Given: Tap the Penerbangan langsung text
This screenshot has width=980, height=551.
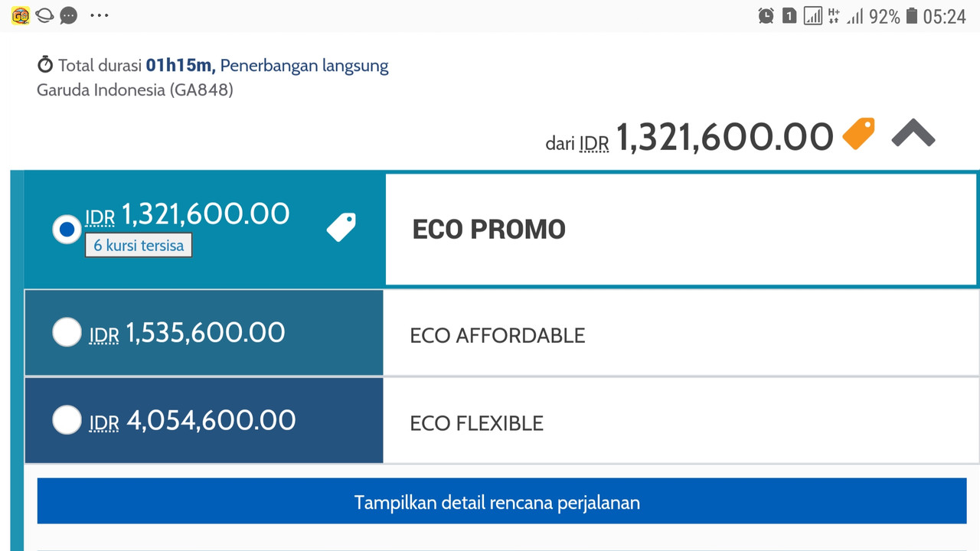Looking at the screenshot, I should point(304,66).
